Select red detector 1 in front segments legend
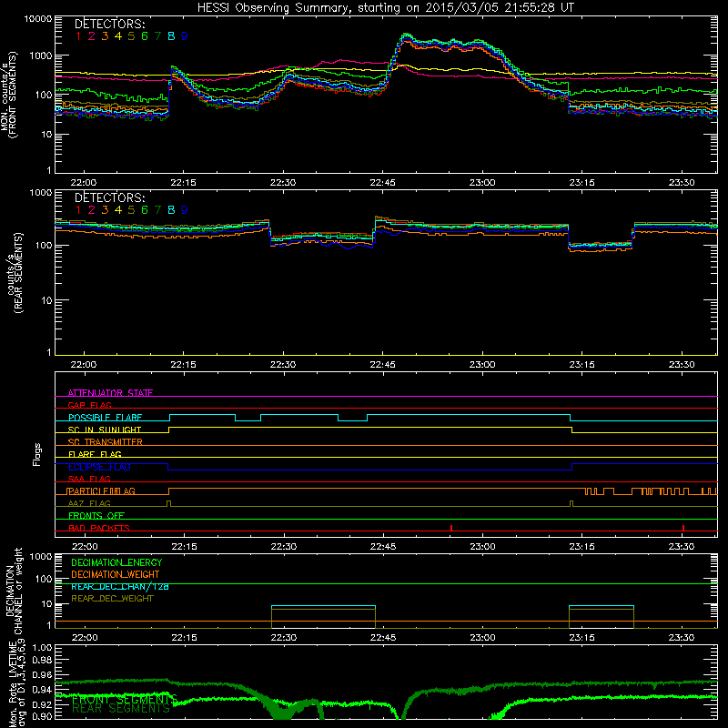Image resolution: width=728 pixels, height=728 pixels. [78, 36]
